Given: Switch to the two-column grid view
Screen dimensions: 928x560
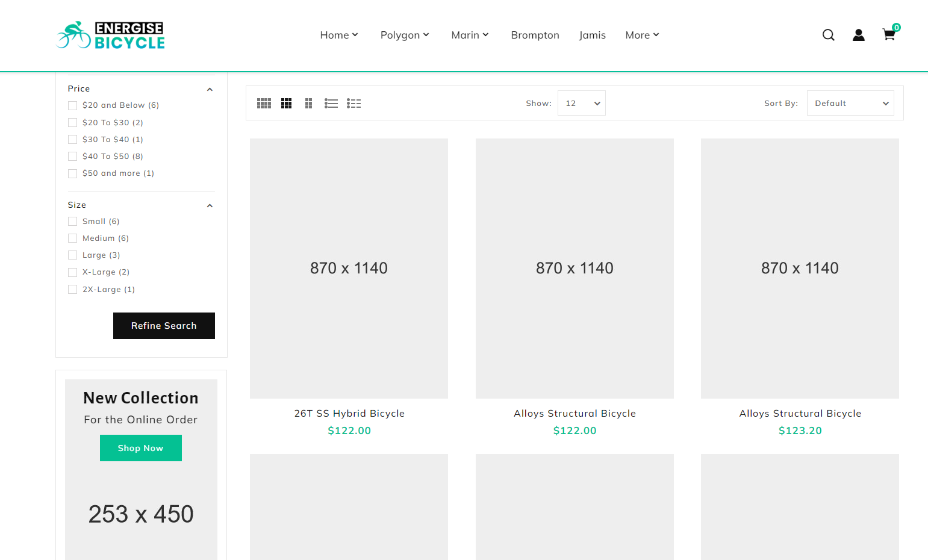Looking at the screenshot, I should pyautogui.click(x=308, y=104).
